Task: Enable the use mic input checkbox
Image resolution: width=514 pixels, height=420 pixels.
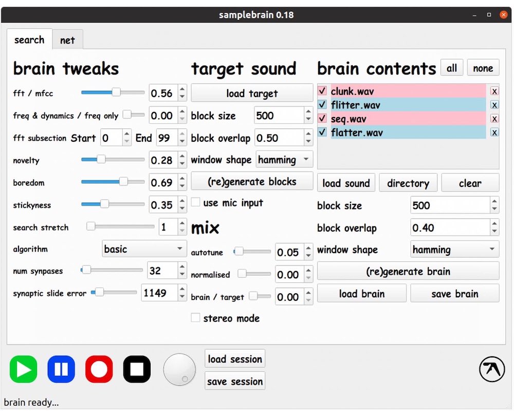Action: 196,202
